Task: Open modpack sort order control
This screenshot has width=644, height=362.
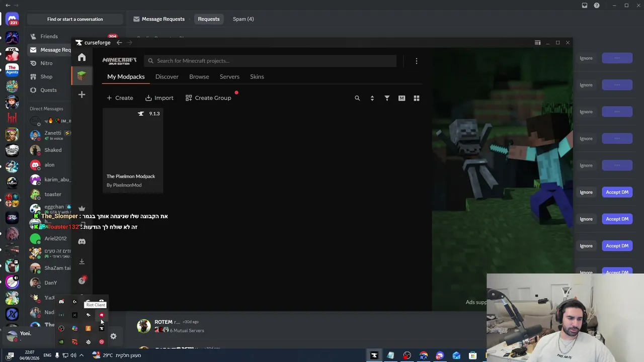Action: tap(372, 98)
